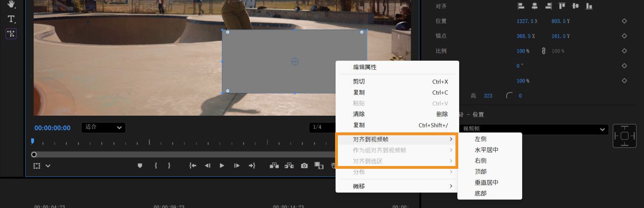
Task: Click the align right edges icon
Action: [548, 6]
